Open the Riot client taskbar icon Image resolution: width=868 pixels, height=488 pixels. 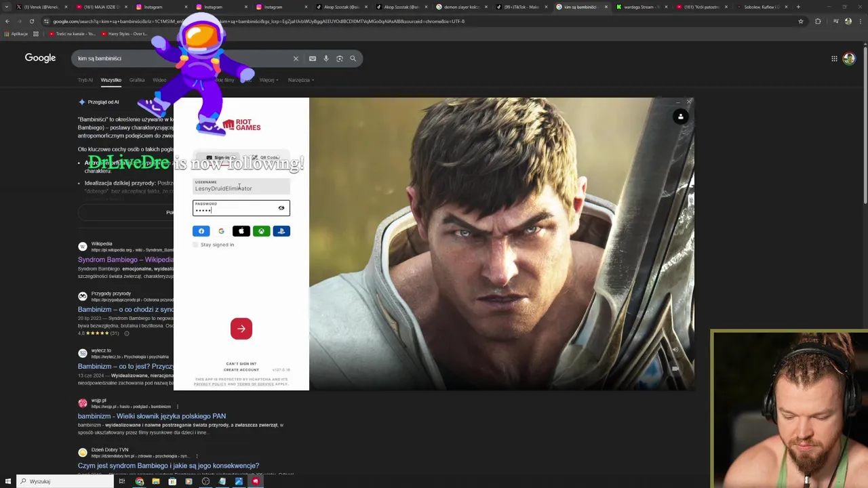(x=255, y=481)
